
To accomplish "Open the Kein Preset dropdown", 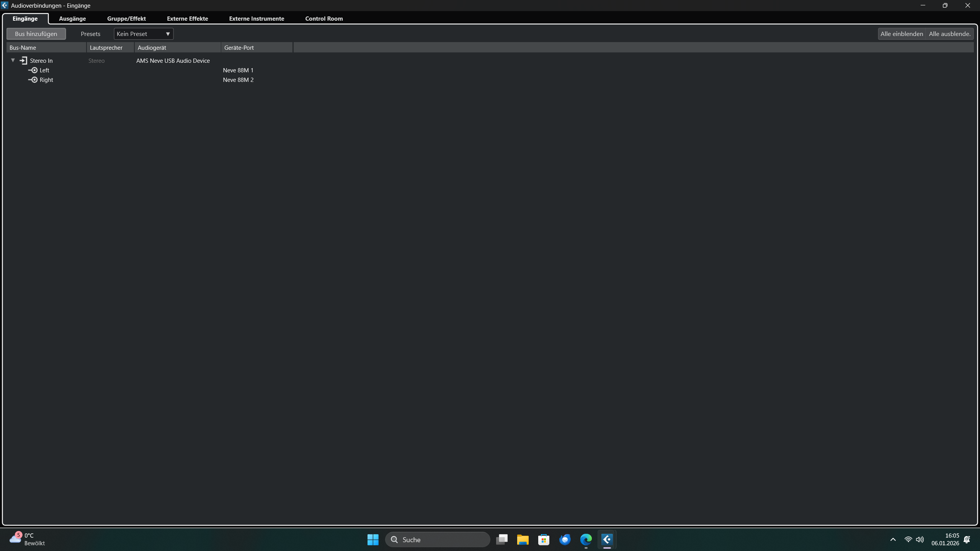I will 144,34.
